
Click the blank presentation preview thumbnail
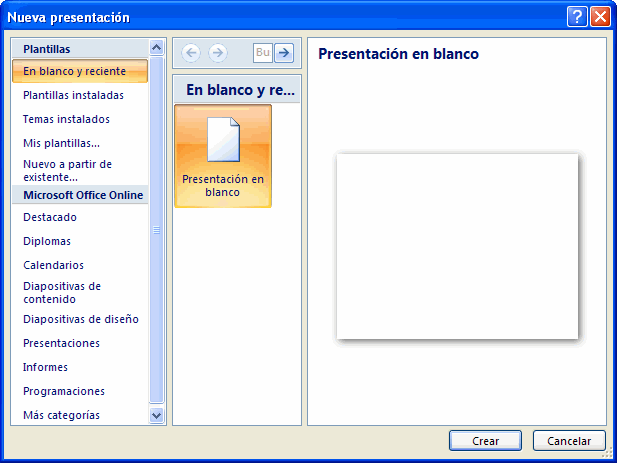[x=457, y=246]
